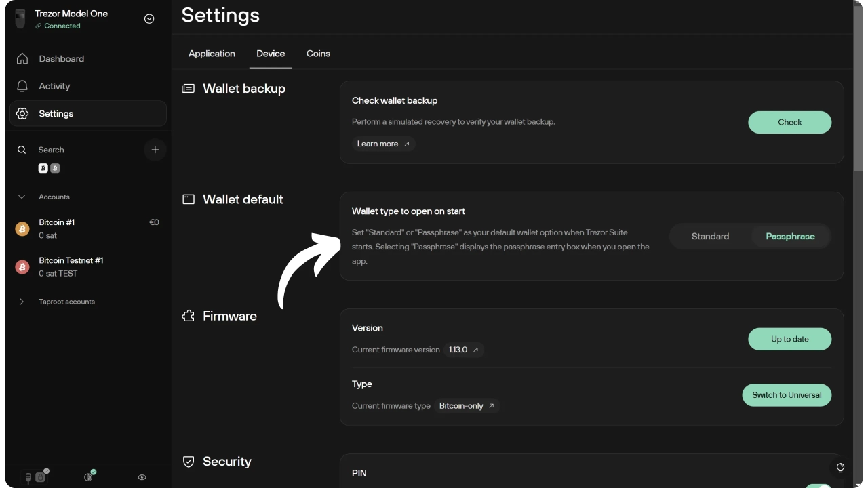Switch to the Device tab

click(x=271, y=54)
